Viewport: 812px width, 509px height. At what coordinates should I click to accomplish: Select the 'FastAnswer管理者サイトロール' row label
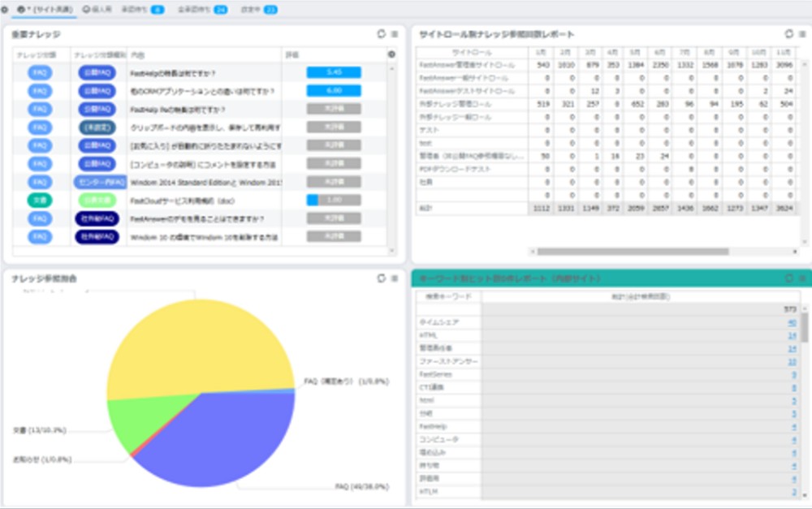pyautogui.click(x=467, y=65)
